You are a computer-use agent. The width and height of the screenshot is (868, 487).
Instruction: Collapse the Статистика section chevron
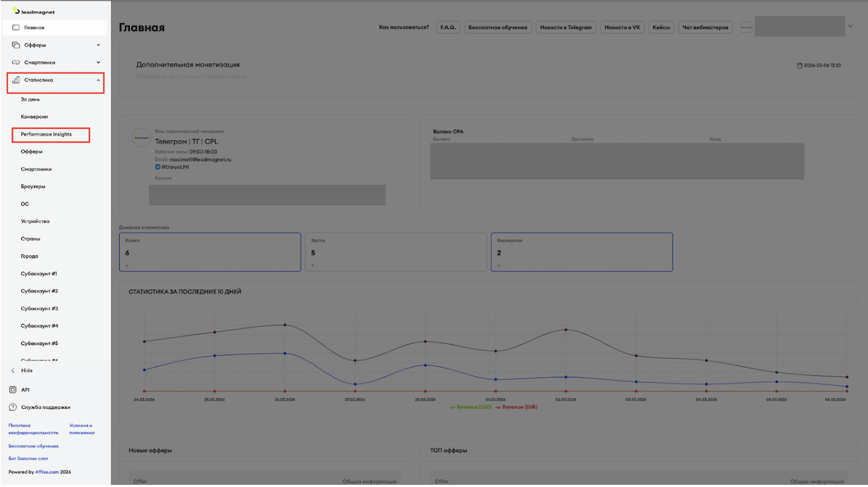[x=98, y=80]
